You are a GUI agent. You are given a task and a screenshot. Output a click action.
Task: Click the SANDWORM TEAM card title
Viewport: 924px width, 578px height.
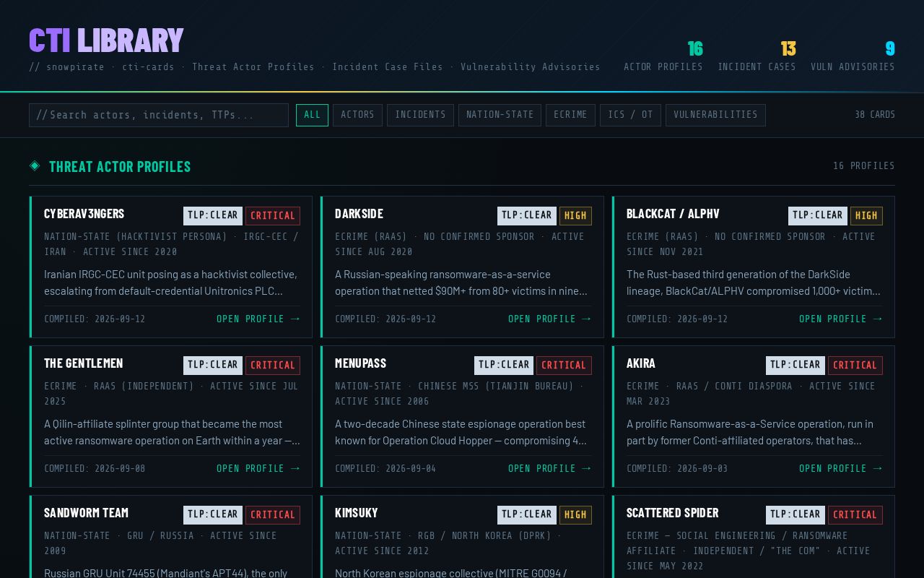click(x=86, y=513)
